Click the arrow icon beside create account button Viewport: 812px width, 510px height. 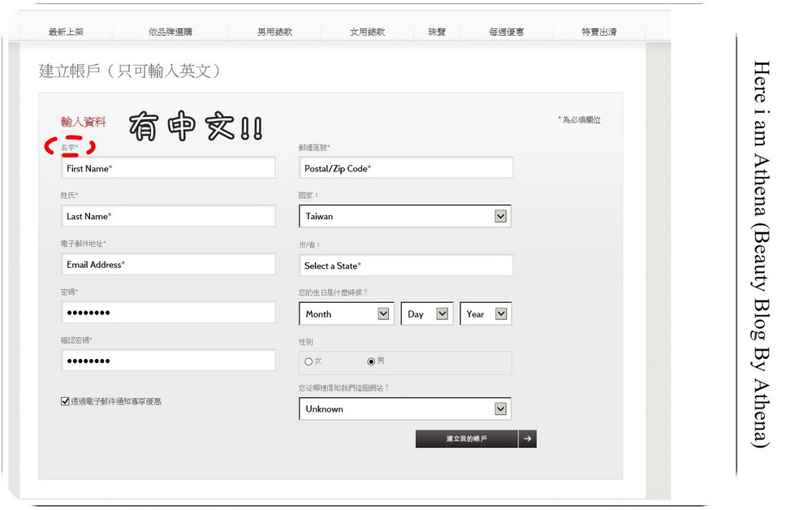(527, 439)
